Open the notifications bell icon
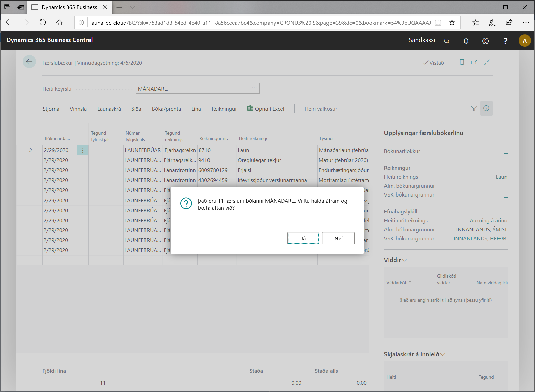Viewport: 535px width, 392px height. pos(466,41)
